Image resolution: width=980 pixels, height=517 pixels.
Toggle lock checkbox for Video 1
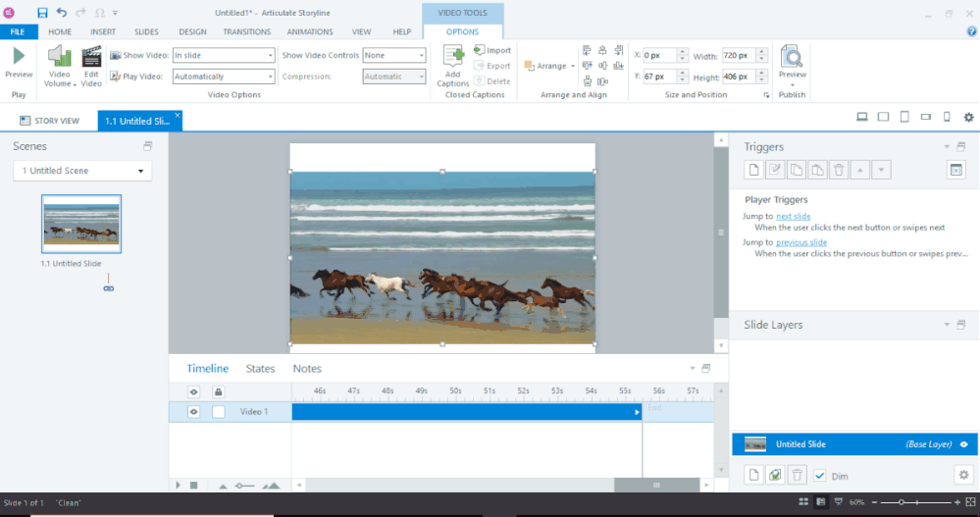(218, 411)
